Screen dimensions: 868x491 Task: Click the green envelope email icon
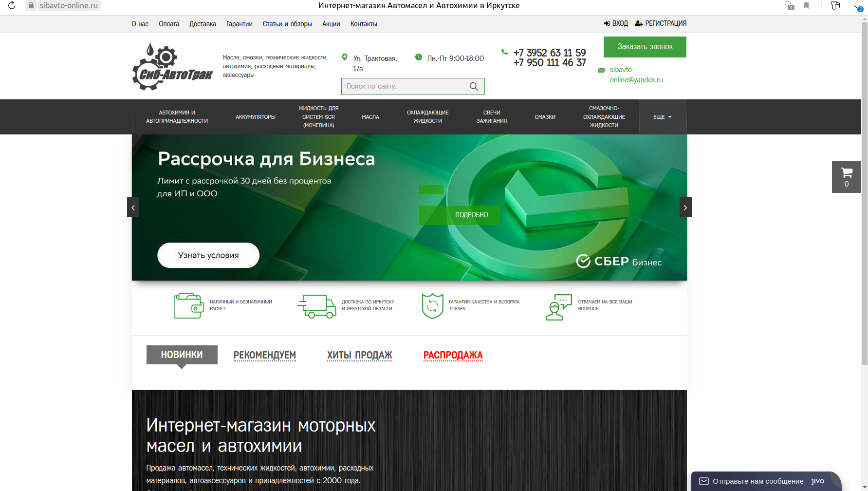(x=601, y=70)
